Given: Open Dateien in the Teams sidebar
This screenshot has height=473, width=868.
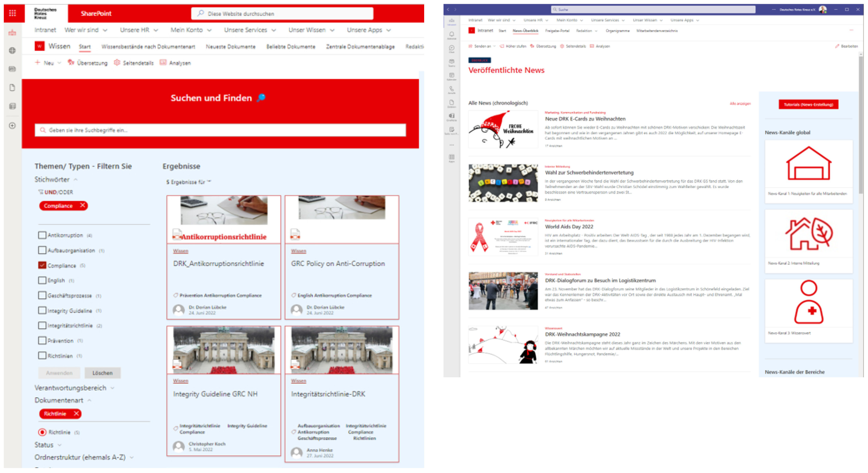Looking at the screenshot, I should tap(452, 104).
